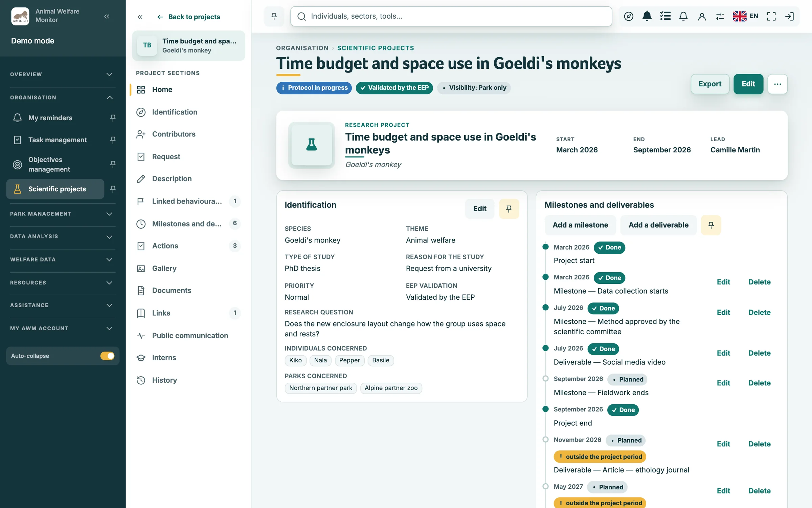Delete the Fieldwork ends milestone
The height and width of the screenshot is (508, 812).
coord(759,383)
